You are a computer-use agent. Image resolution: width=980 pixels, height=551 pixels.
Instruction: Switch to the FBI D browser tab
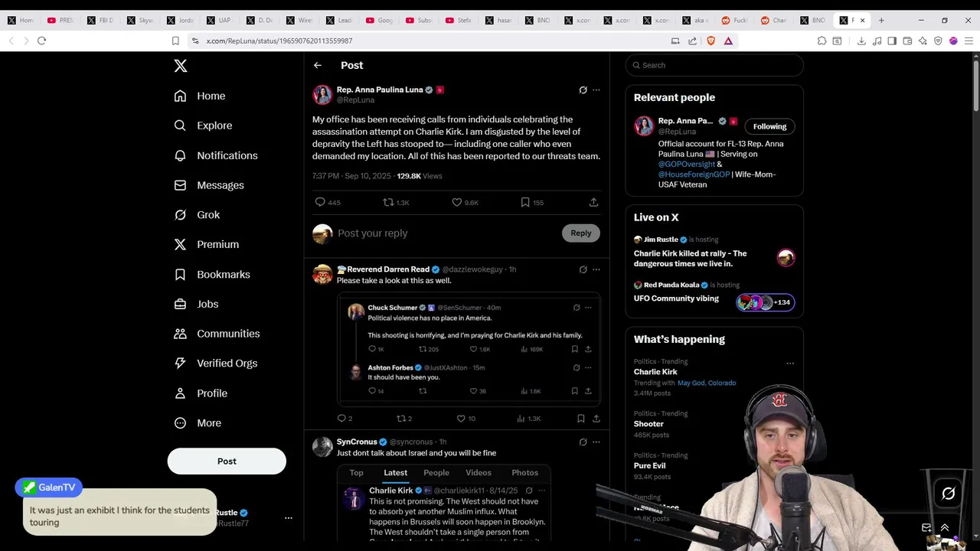(100, 21)
